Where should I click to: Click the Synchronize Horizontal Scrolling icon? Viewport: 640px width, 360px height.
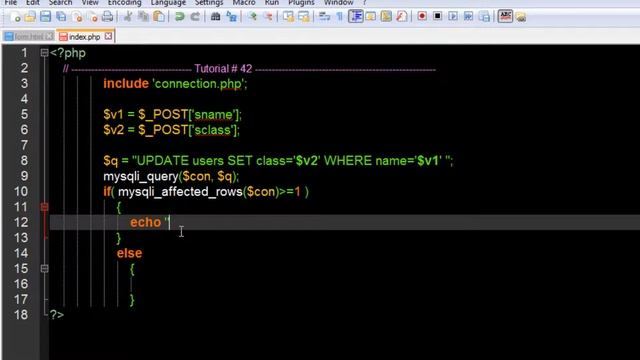(304, 17)
